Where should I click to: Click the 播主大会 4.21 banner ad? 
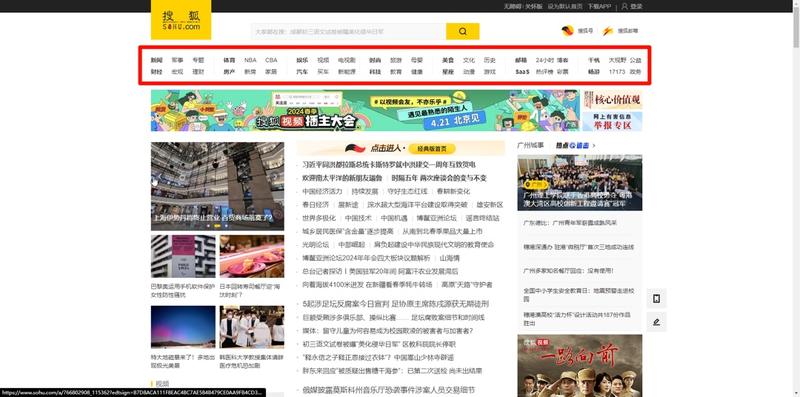365,111
